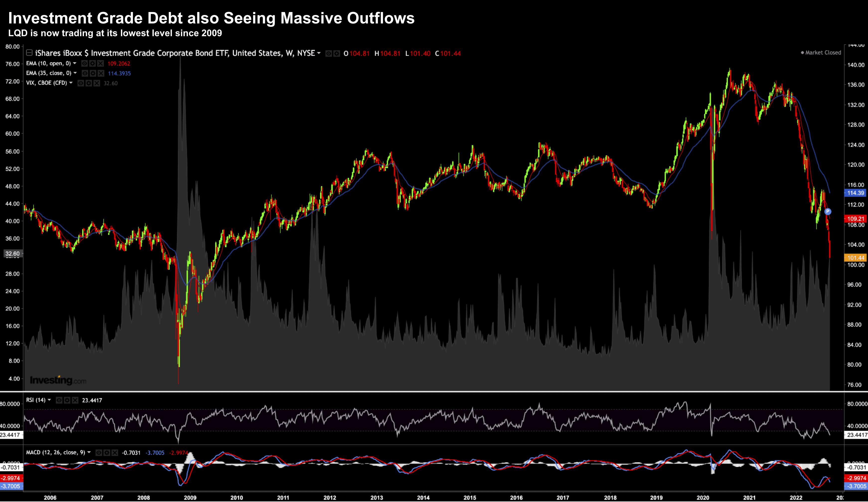Click the 2020 label on time axis
Screen dimensions: 868x502
(703, 498)
